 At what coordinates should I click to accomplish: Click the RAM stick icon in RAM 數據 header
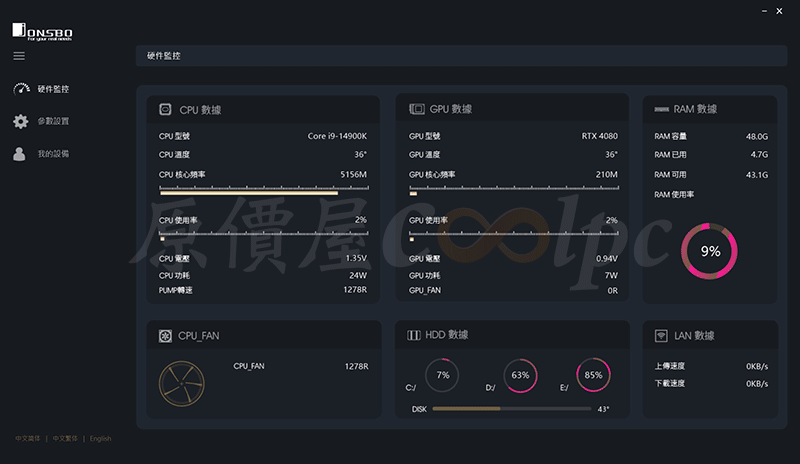tap(661, 109)
